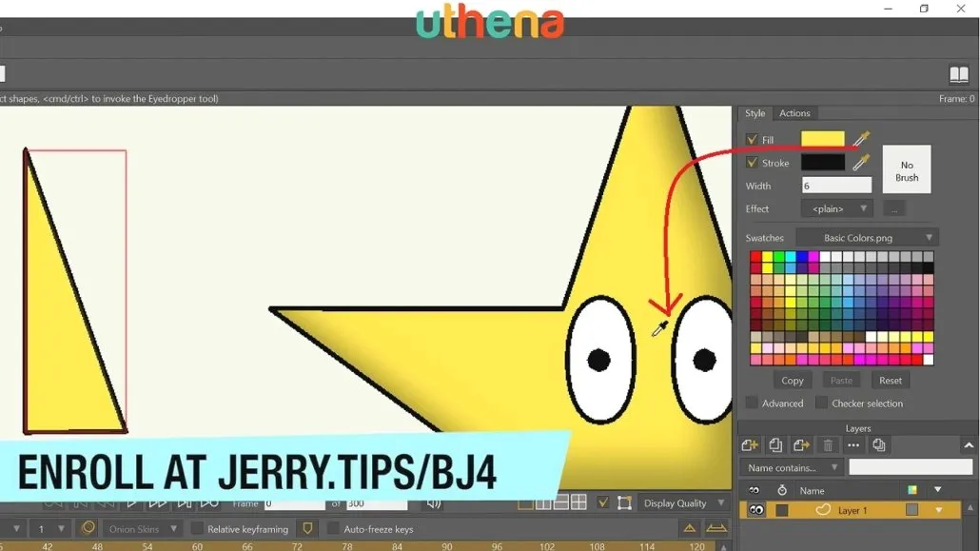The width and height of the screenshot is (980, 551).
Task: Select the stacked two-view layout icon
Action: [x=560, y=502]
